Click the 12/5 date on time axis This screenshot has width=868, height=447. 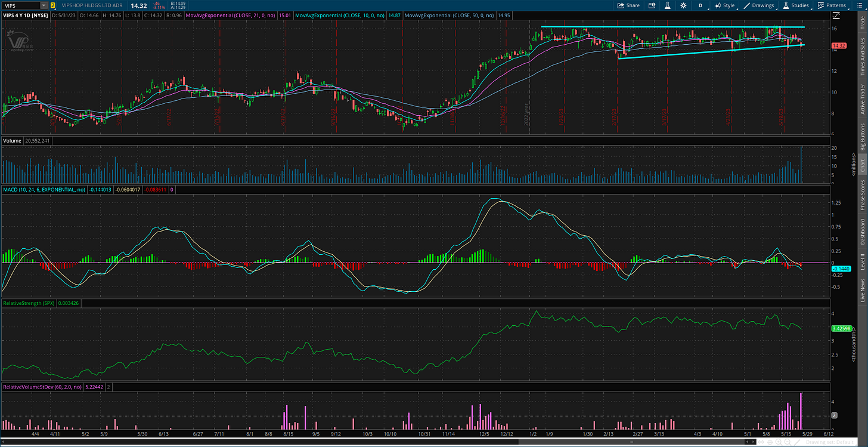[484, 434]
